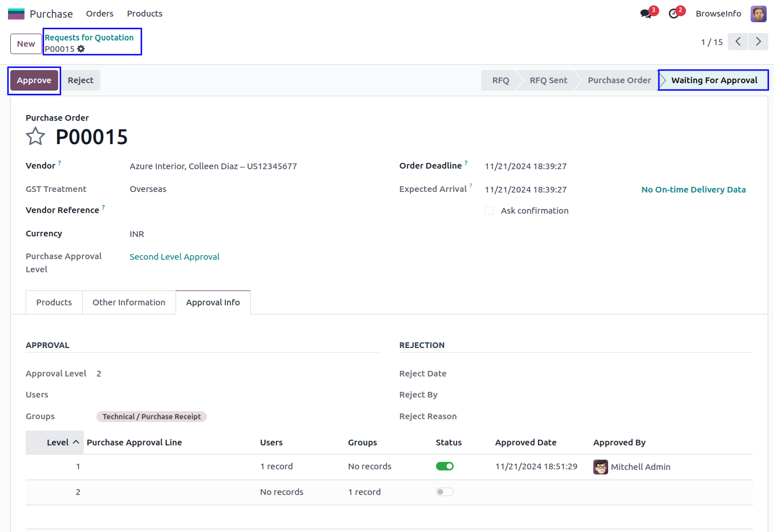Select the Waiting For Approval status stage
This screenshot has height=532, width=774.
click(x=714, y=80)
